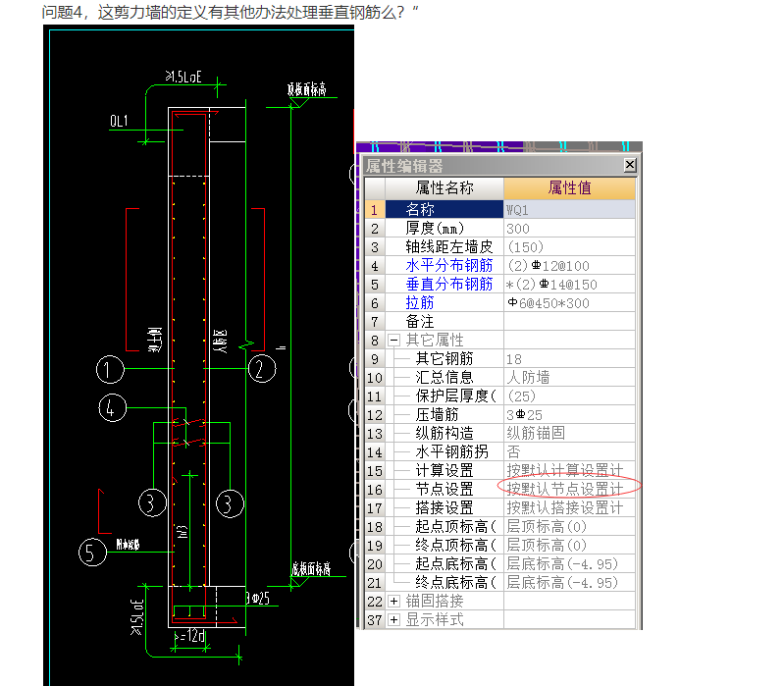This screenshot has width=784, height=686.
Task: Click the 水平钢筋拐 value 否
Action: pyautogui.click(x=569, y=452)
